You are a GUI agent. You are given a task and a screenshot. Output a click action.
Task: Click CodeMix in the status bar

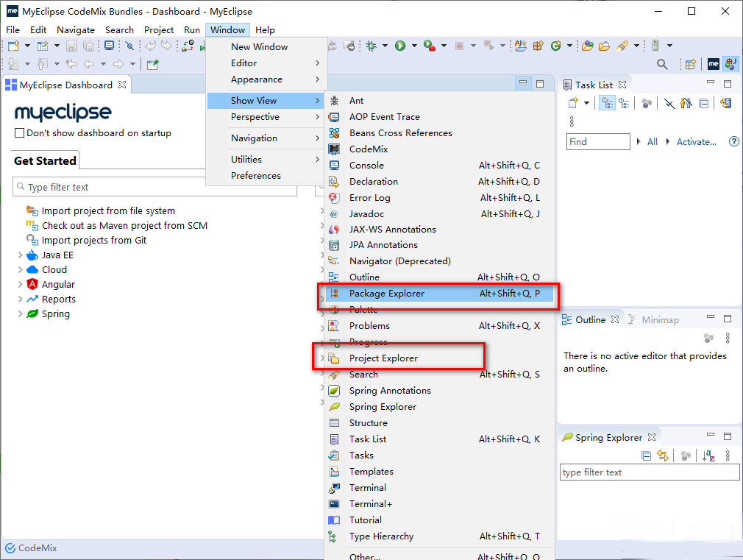[31, 548]
